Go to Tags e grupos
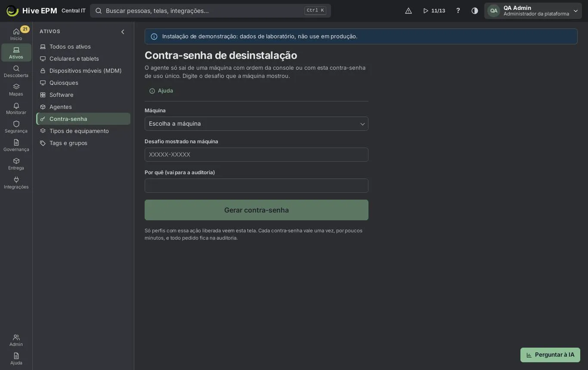 pos(83,143)
